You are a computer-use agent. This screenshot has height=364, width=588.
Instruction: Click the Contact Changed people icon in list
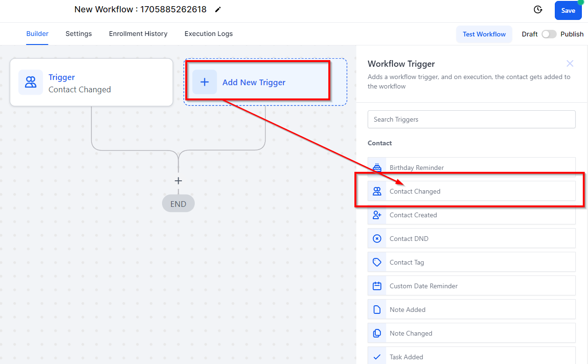[x=377, y=191]
